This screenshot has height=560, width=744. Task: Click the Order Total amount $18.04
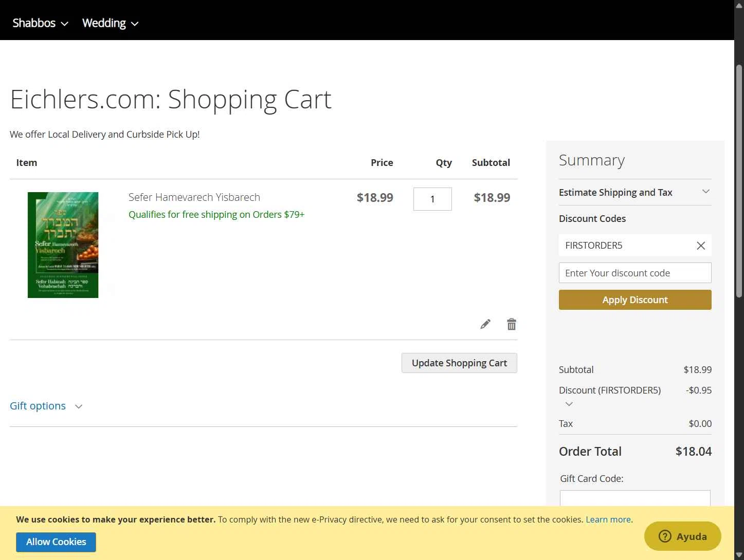click(x=694, y=452)
